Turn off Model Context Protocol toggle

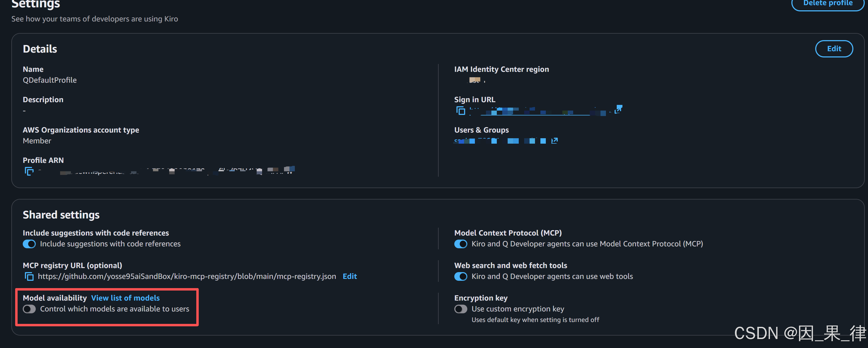click(461, 244)
